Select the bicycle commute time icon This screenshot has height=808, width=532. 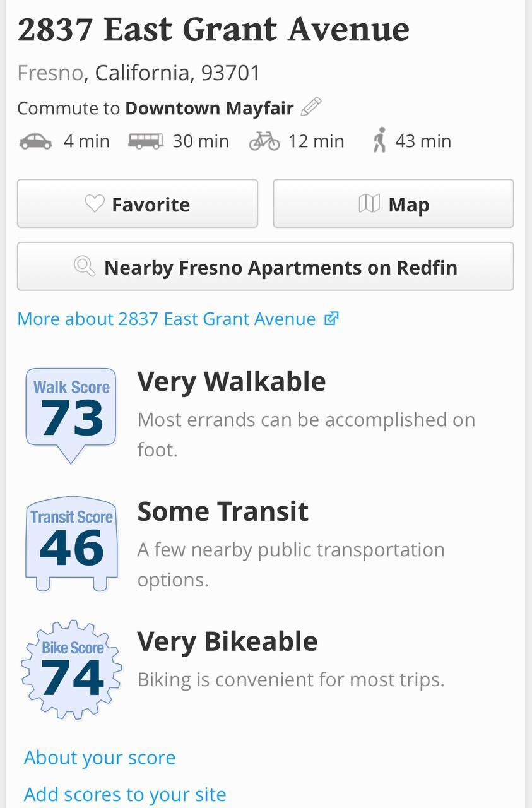(x=264, y=141)
